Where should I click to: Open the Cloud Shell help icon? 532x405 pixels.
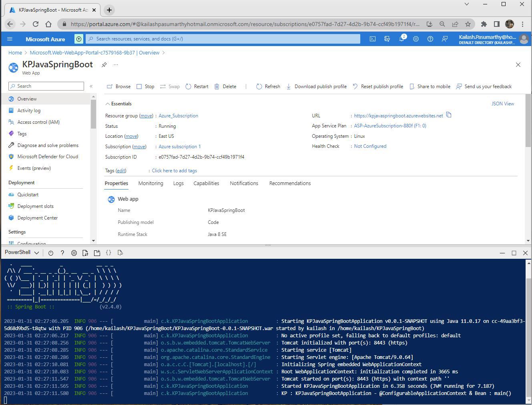tap(62, 253)
